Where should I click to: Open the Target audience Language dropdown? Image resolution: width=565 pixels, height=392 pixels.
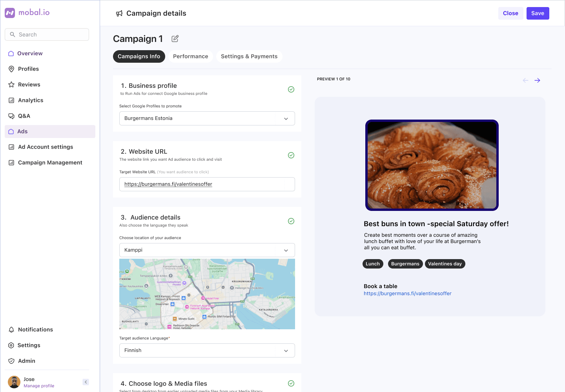207,350
